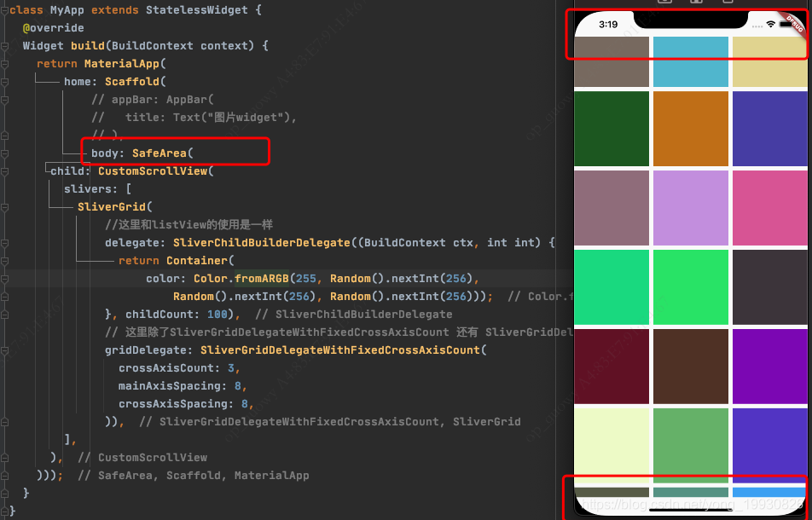Click the crossAxisSpacing: 8 line

[x=186, y=404]
